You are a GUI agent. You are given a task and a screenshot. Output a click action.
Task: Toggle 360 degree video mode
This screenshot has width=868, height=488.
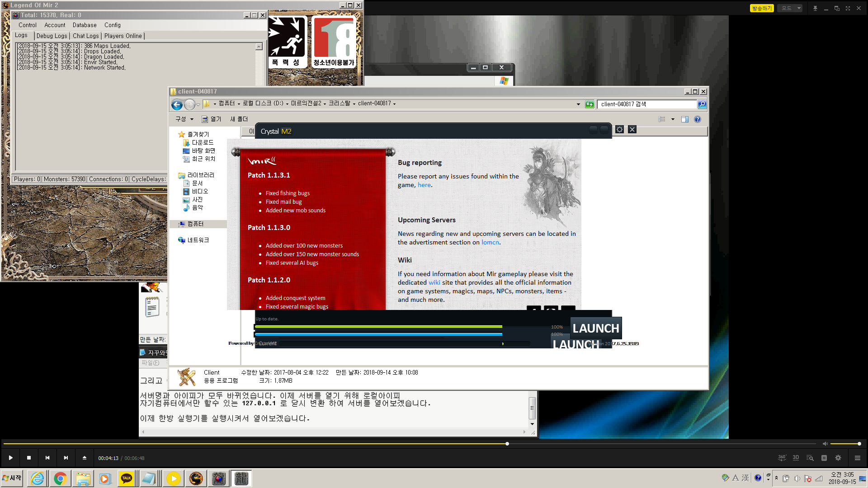[x=782, y=458]
